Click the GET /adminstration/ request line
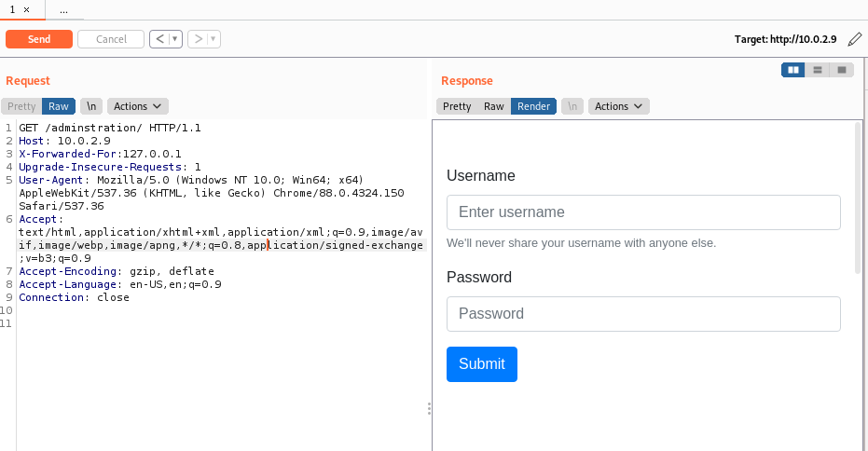Image resolution: width=868 pixels, height=451 pixels. coord(110,128)
